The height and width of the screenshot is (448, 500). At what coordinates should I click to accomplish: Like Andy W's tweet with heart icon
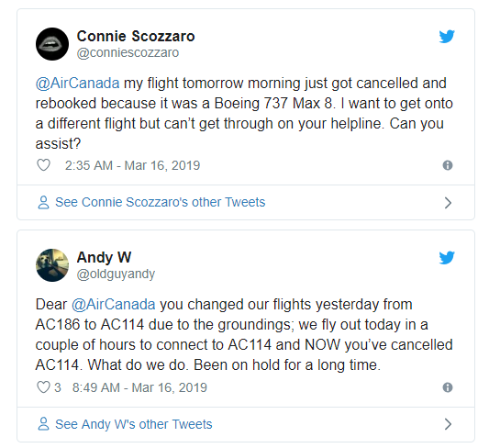[x=44, y=387]
